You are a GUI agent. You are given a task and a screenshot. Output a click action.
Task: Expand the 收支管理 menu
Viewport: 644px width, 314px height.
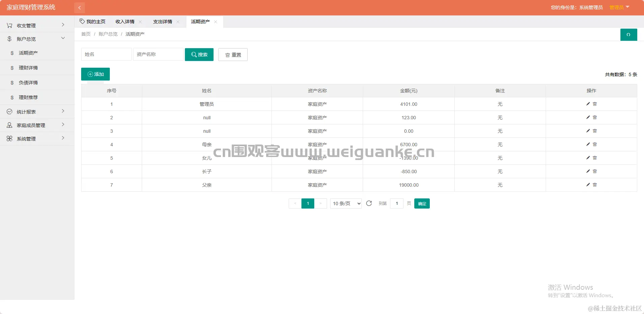pyautogui.click(x=37, y=25)
